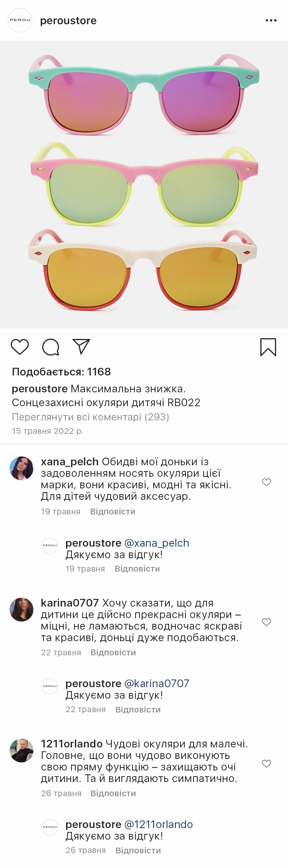This screenshot has height=868, width=288.
Task: Reply to karina0707's comment
Action: (x=113, y=653)
